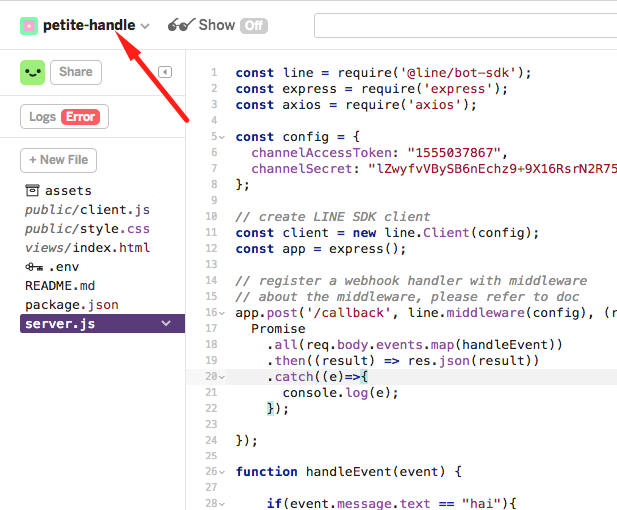Screen dimensions: 617x510
Task: Open the green smiley user avatar
Action: tap(33, 72)
